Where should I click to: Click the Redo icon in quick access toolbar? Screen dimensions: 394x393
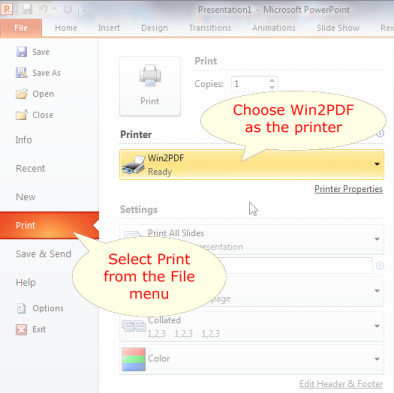tap(68, 9)
